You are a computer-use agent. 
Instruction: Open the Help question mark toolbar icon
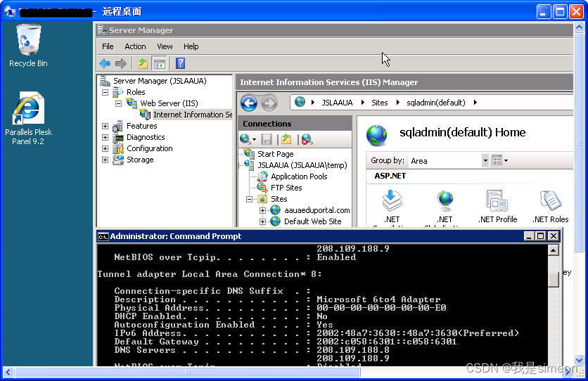[x=180, y=63]
